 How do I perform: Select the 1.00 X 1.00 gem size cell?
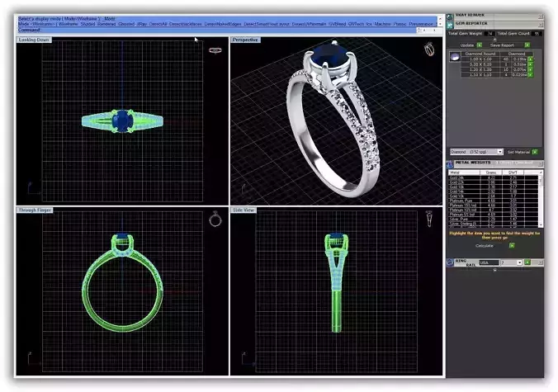tap(480, 59)
